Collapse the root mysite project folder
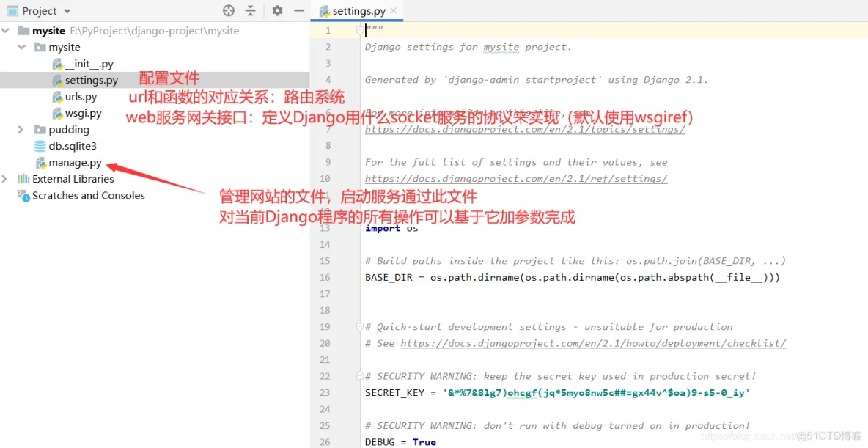Screen dimensions: 868x448 pyautogui.click(x=6, y=31)
